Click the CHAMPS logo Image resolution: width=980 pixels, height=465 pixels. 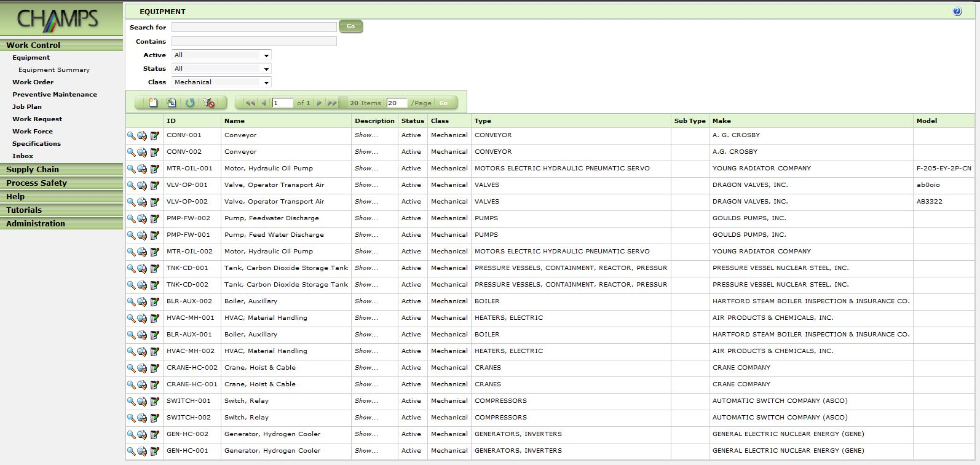pyautogui.click(x=57, y=19)
